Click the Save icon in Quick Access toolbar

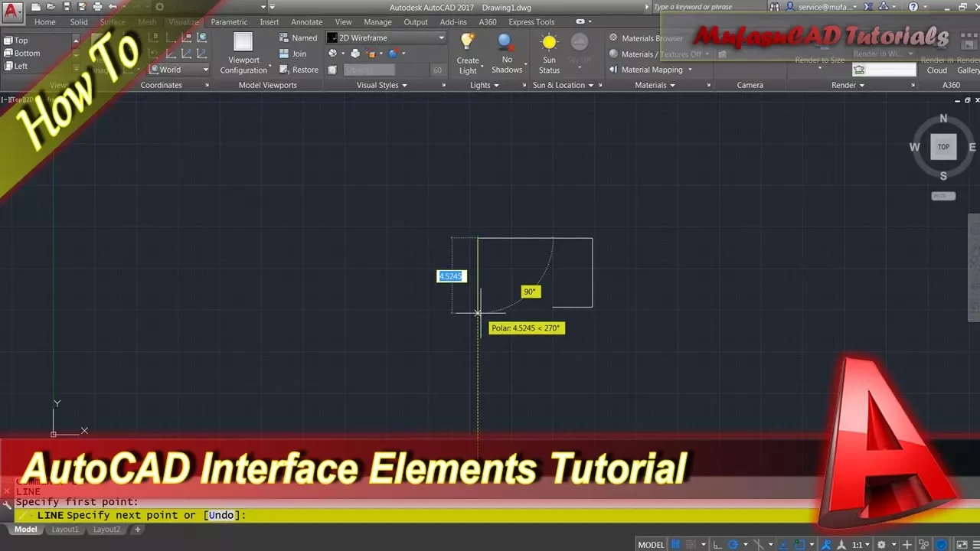point(67,7)
